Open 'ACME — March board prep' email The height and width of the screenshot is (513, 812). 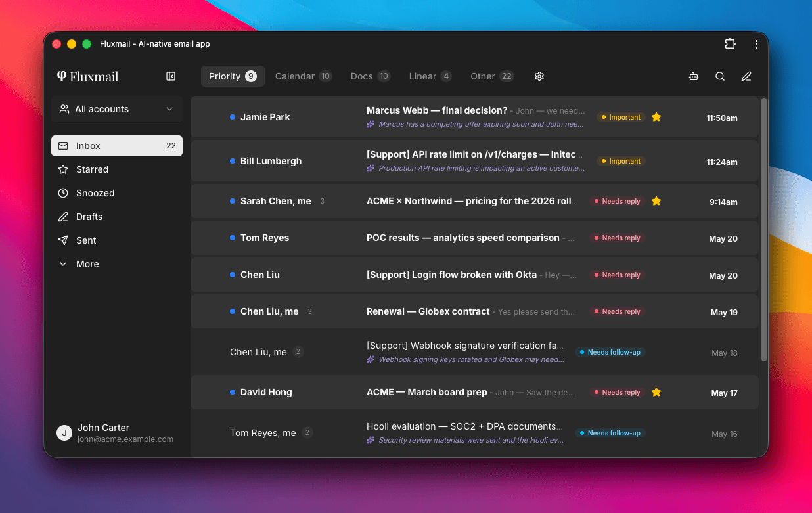pyautogui.click(x=474, y=392)
